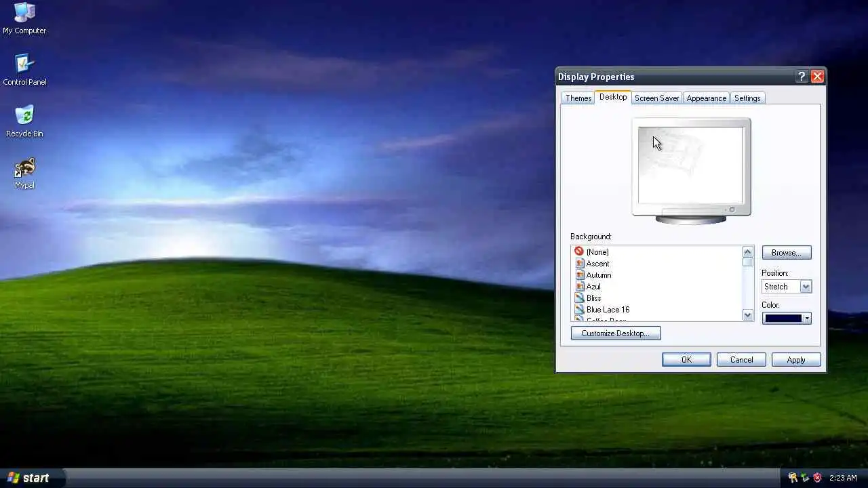Image resolution: width=868 pixels, height=488 pixels.
Task: Click the Display Properties help question-mark button
Action: (x=802, y=77)
